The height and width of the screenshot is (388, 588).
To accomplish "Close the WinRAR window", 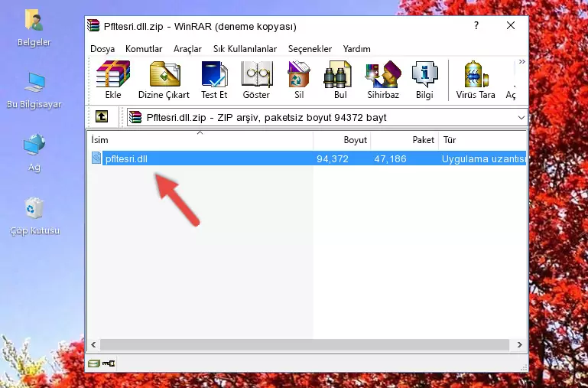I will (x=510, y=25).
